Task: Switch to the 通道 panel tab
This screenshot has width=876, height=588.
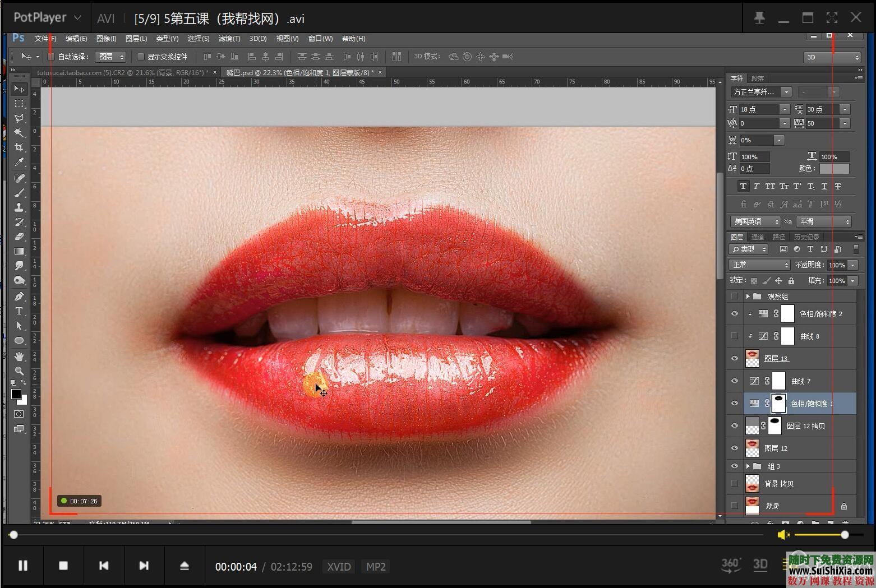Action: (757, 237)
